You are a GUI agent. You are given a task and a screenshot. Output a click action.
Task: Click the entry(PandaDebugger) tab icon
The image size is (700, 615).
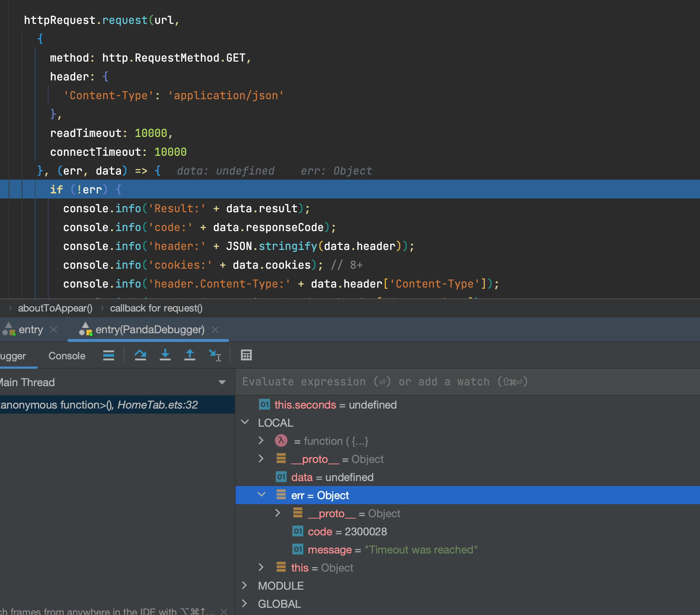(x=86, y=329)
